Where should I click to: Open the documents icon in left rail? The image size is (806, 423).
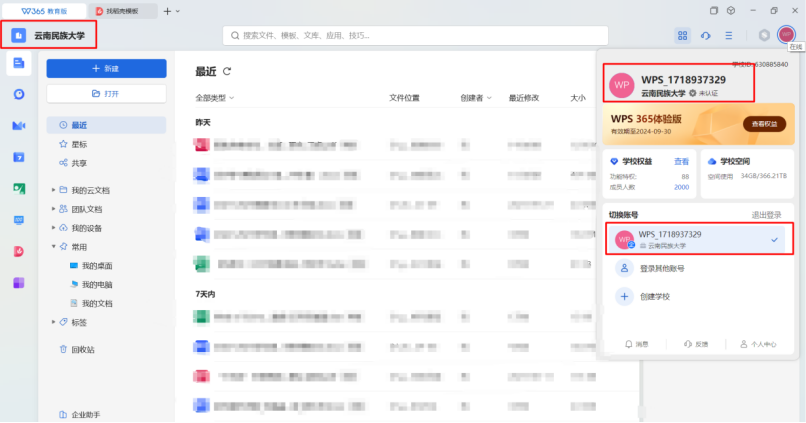(19, 63)
